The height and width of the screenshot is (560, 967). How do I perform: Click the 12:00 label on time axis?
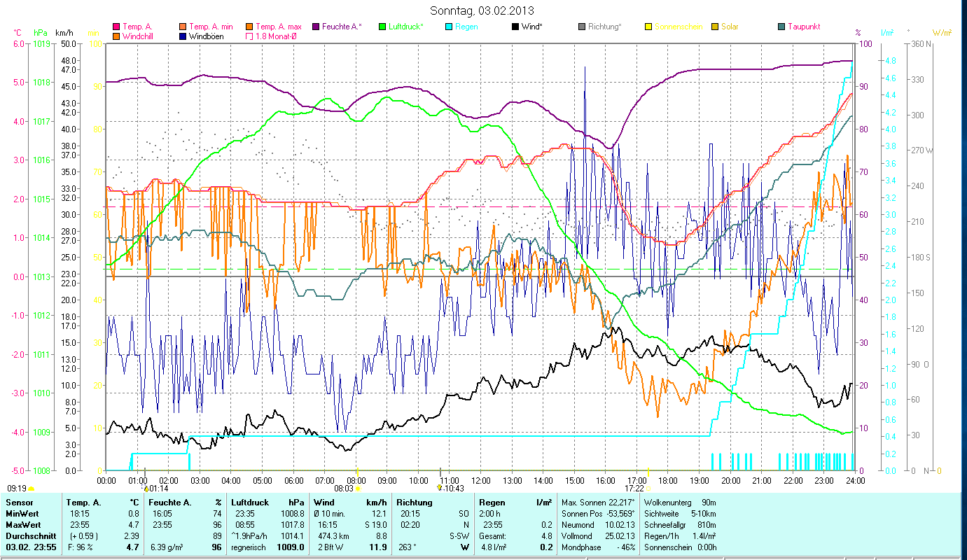coord(481,480)
